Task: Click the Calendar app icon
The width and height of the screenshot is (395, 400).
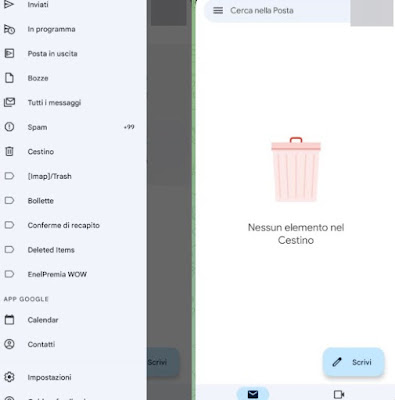Action: pos(9,320)
